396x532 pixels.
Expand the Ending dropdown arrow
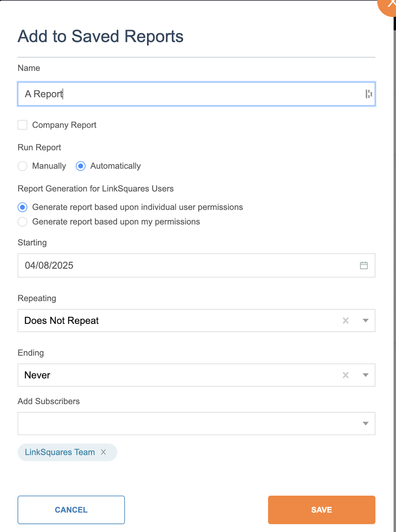[x=365, y=375]
